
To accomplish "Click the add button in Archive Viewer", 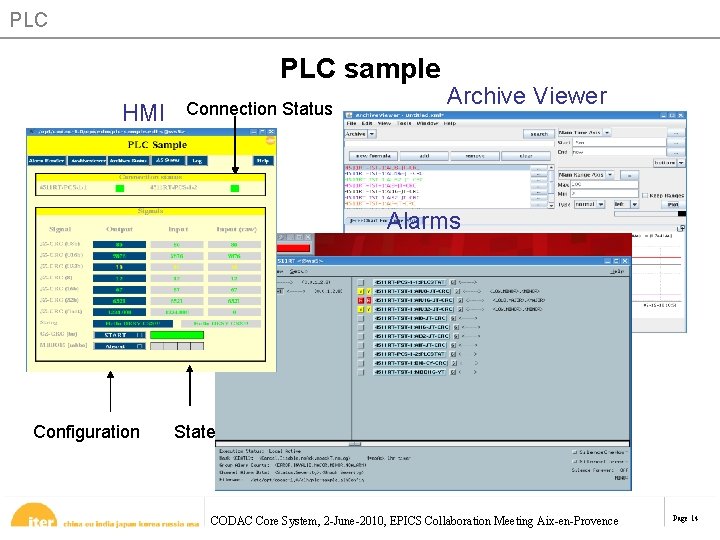I will (424, 156).
